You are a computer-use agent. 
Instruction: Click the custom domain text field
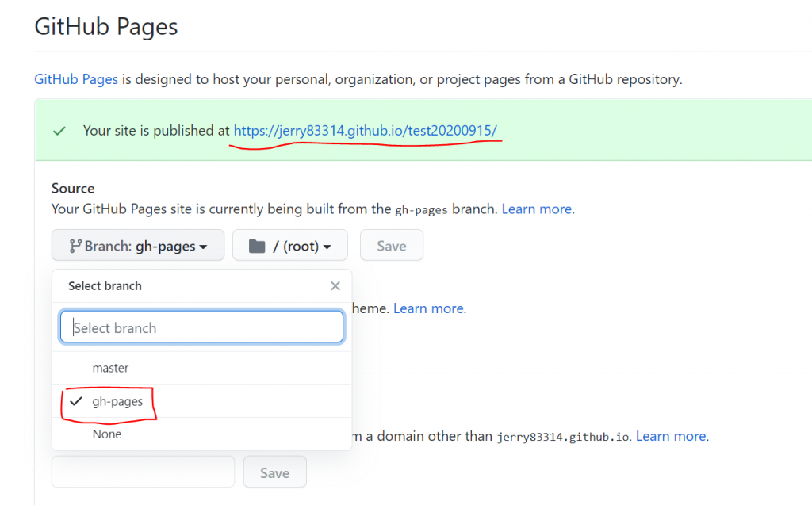[143, 472]
